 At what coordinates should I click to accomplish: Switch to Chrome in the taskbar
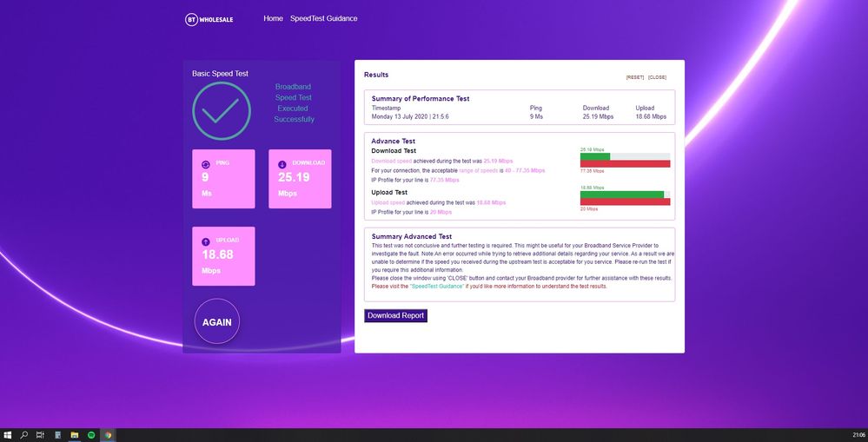tap(108, 434)
